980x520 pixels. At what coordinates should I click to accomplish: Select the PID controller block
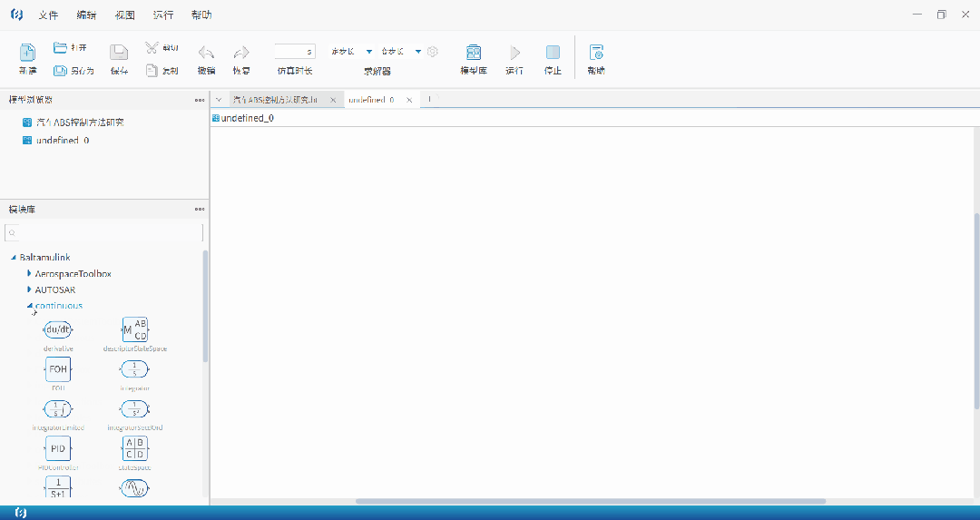point(57,448)
